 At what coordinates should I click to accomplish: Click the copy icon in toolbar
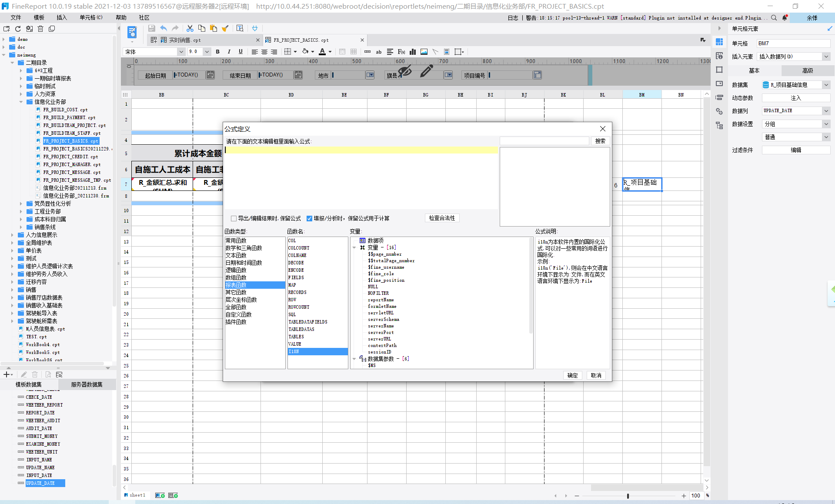coord(202,28)
